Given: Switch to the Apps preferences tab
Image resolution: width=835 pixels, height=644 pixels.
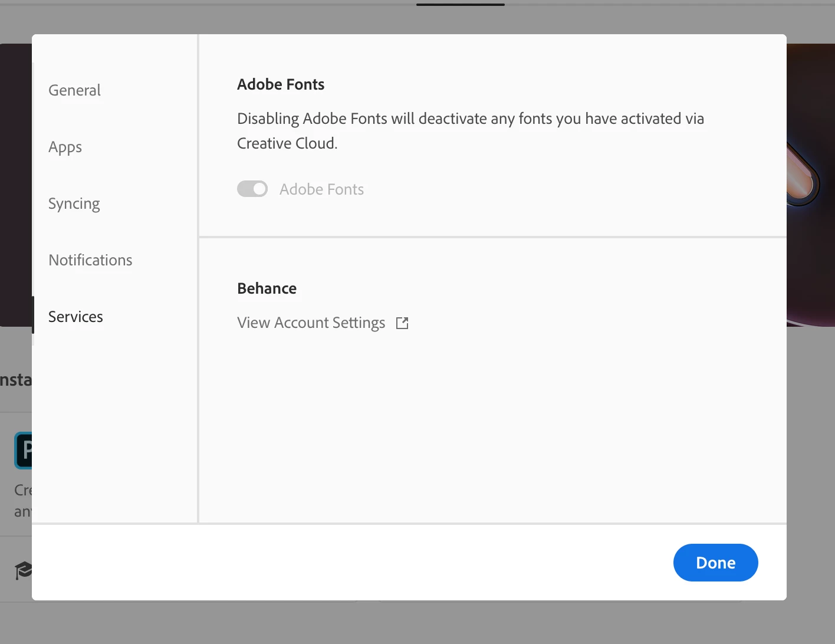Looking at the screenshot, I should point(65,147).
